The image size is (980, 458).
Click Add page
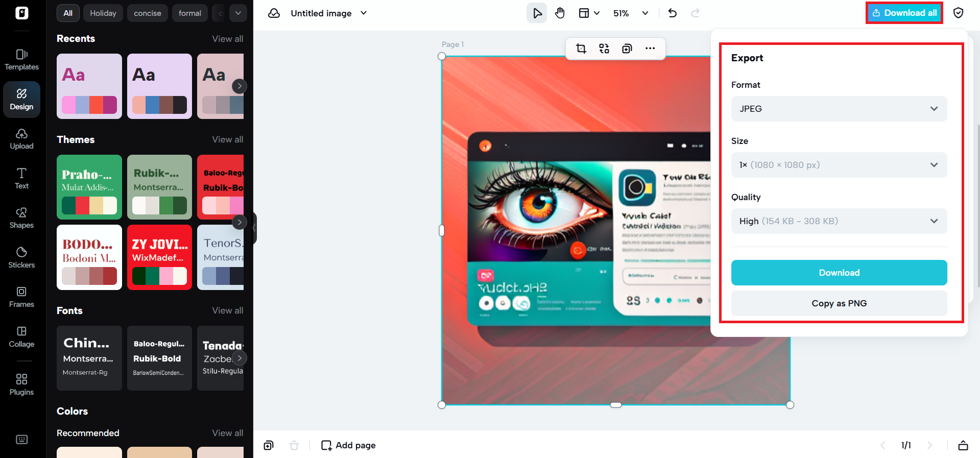click(348, 445)
